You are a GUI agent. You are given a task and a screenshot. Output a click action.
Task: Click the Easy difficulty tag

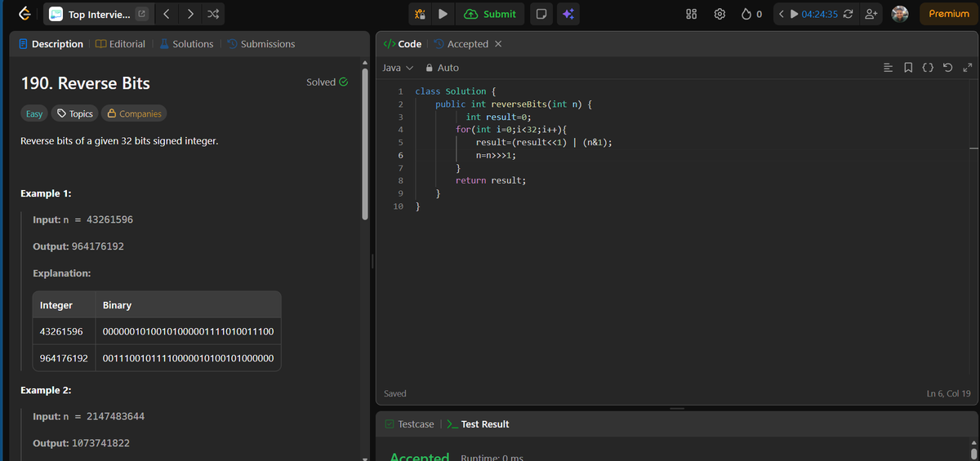click(x=34, y=113)
